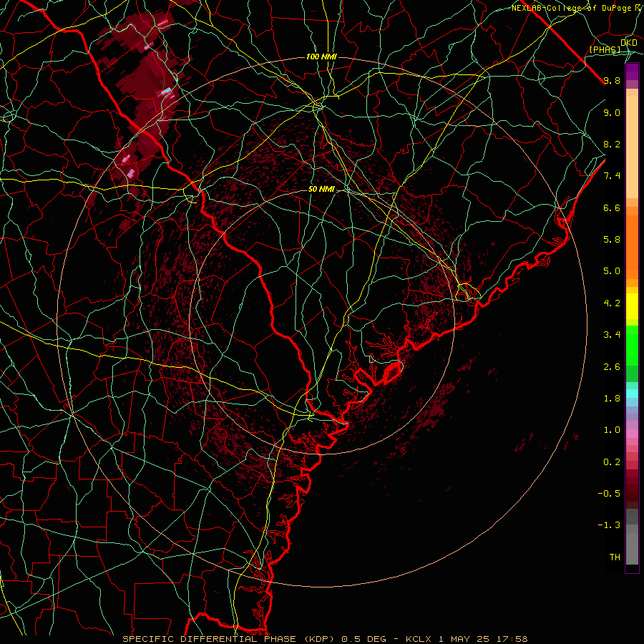Select the orange segment of the color bar
644x644 pixels.
coord(632,246)
